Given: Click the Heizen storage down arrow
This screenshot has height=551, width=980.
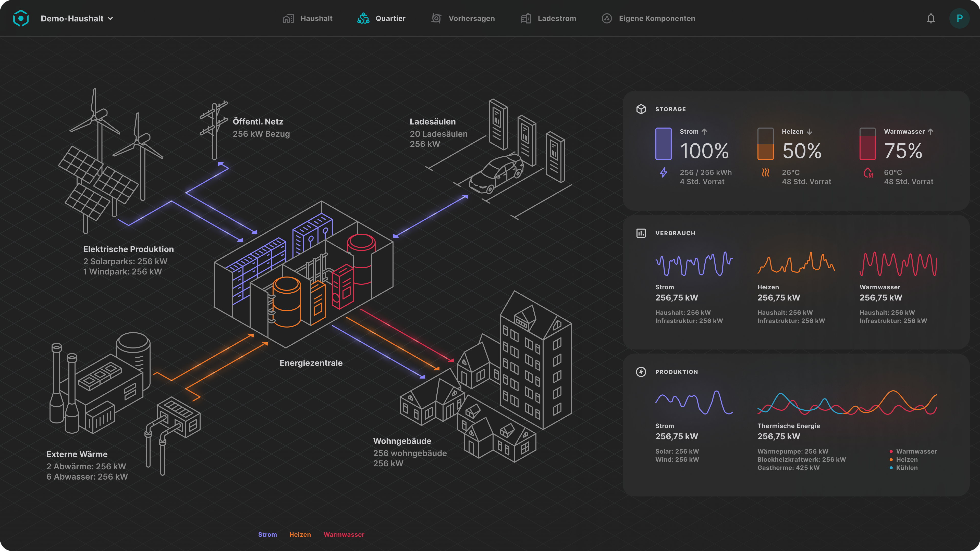Looking at the screenshot, I should (x=810, y=132).
